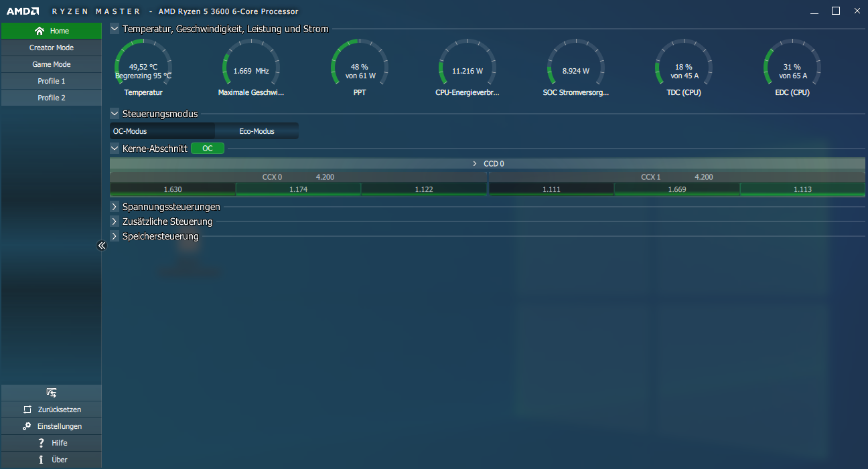
Task: Toggle the green OC badge in Kerne-Abschnitt
Action: (208, 149)
